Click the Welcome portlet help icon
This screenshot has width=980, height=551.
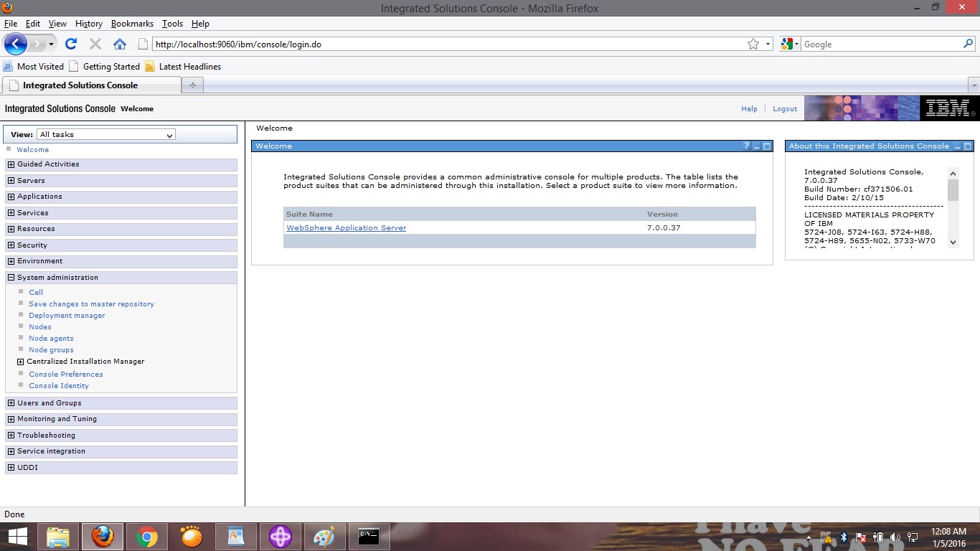746,146
